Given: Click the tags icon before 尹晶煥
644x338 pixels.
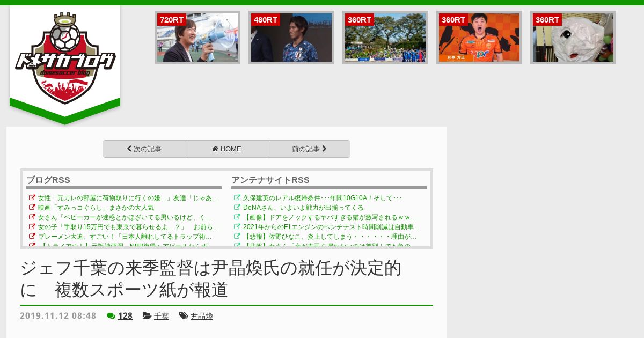Looking at the screenshot, I should pos(184,316).
